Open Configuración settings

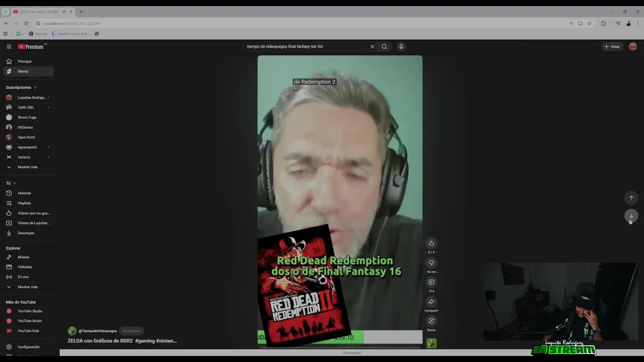28,347
